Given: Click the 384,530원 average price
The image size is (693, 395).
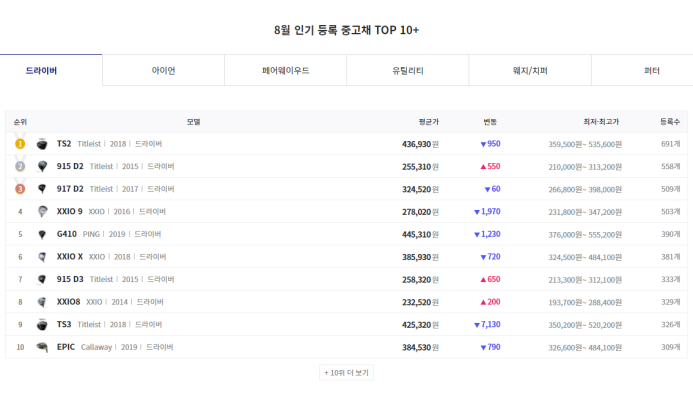Looking at the screenshot, I should [420, 347].
